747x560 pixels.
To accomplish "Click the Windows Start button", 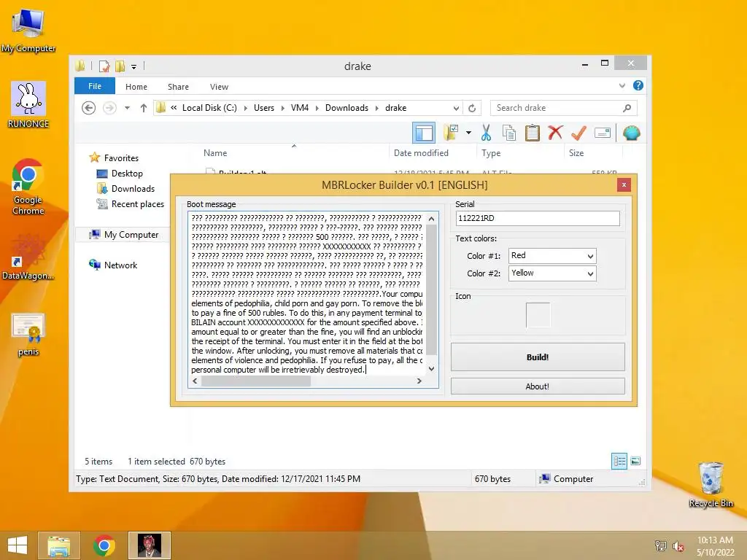I will 18,545.
